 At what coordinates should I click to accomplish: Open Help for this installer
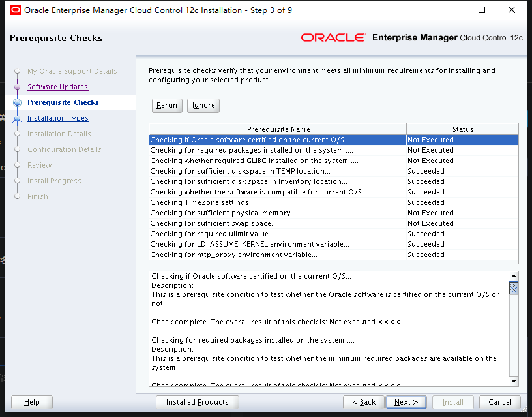[x=32, y=402]
